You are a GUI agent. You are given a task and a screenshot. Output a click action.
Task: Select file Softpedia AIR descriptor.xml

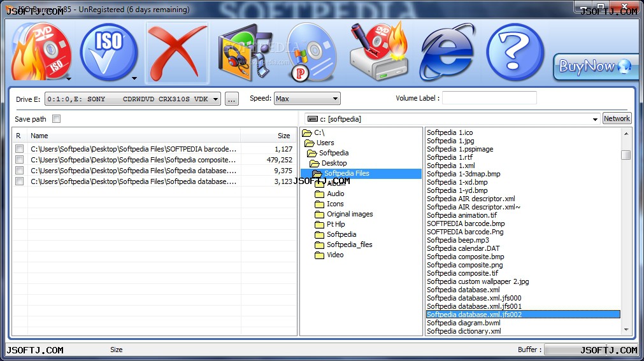(471, 199)
